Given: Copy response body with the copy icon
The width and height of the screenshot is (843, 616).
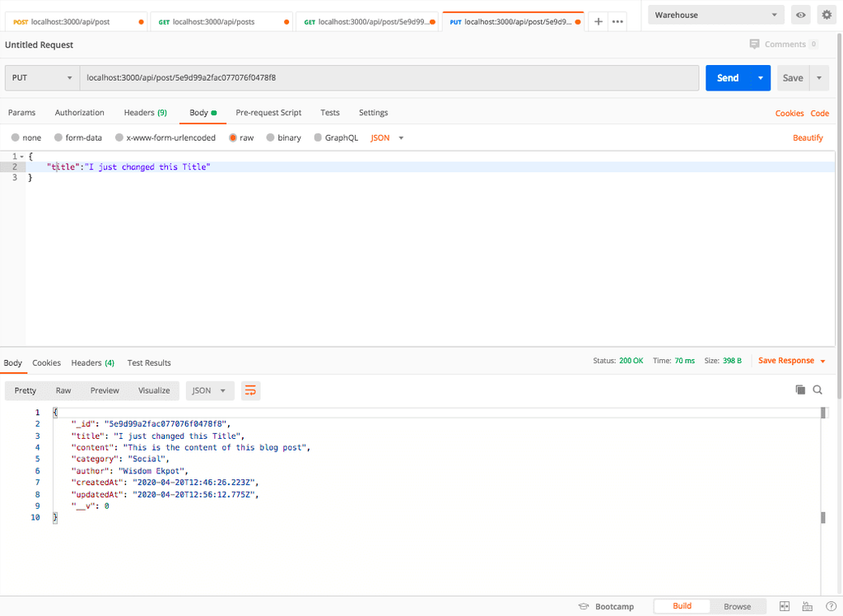Looking at the screenshot, I should tap(800, 390).
